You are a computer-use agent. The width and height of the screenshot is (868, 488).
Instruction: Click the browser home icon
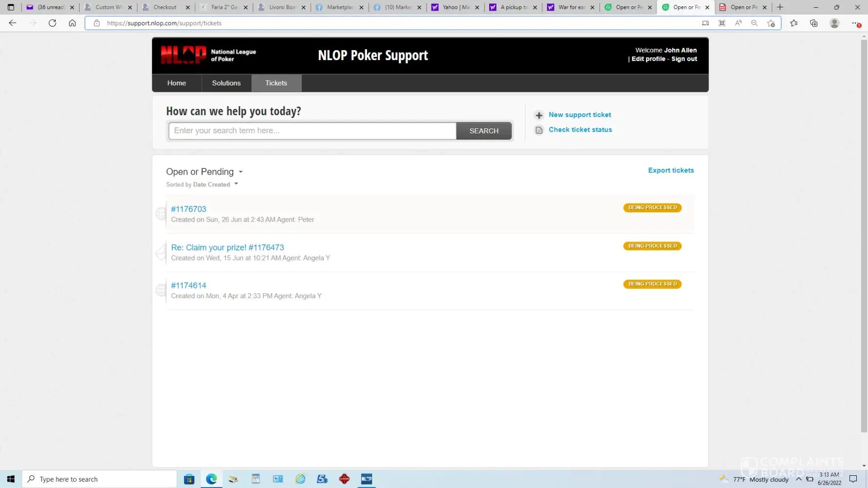(x=72, y=23)
